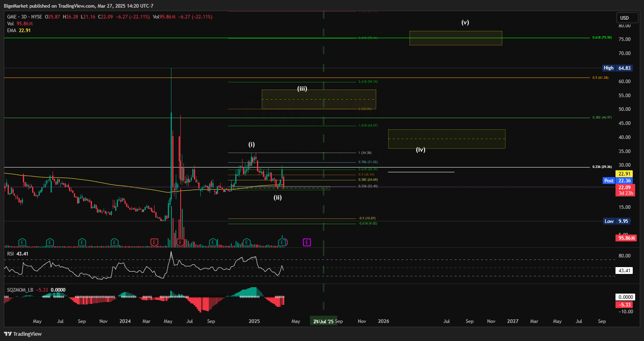The width and height of the screenshot is (644, 341).
Task: Click the red 95.86M volume tag
Action: [626, 238]
